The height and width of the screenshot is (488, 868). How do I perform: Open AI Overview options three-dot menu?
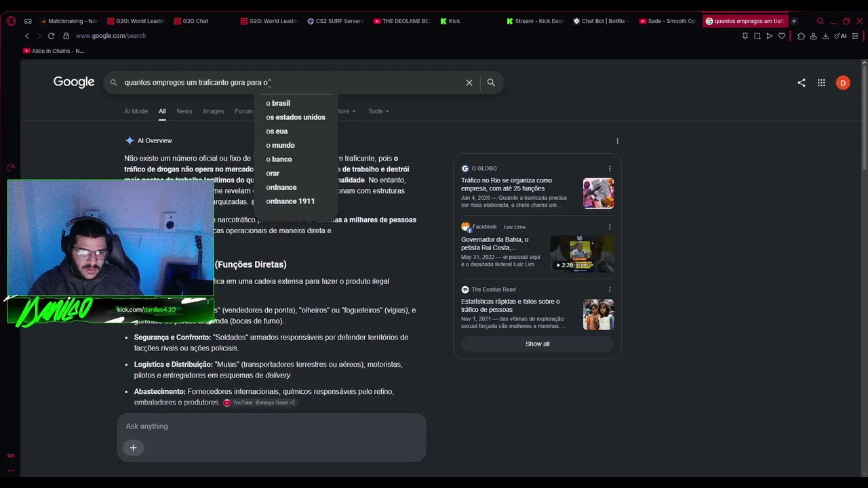pos(617,141)
